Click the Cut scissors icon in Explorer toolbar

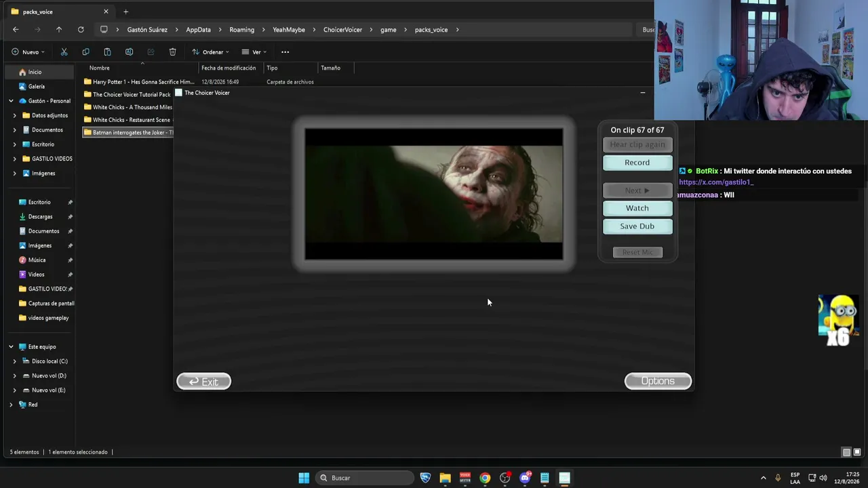tap(64, 52)
